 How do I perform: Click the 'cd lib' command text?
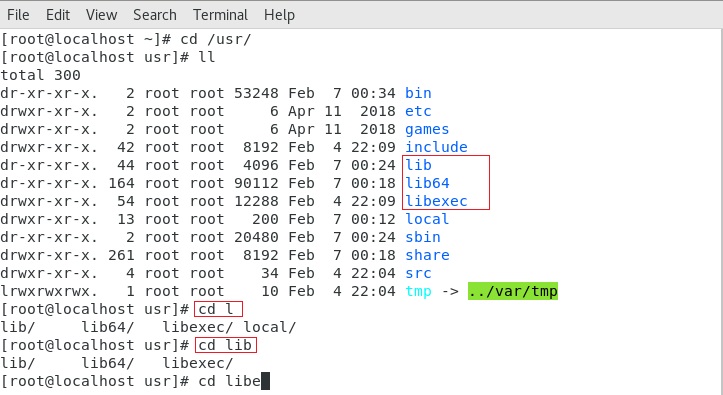225,345
